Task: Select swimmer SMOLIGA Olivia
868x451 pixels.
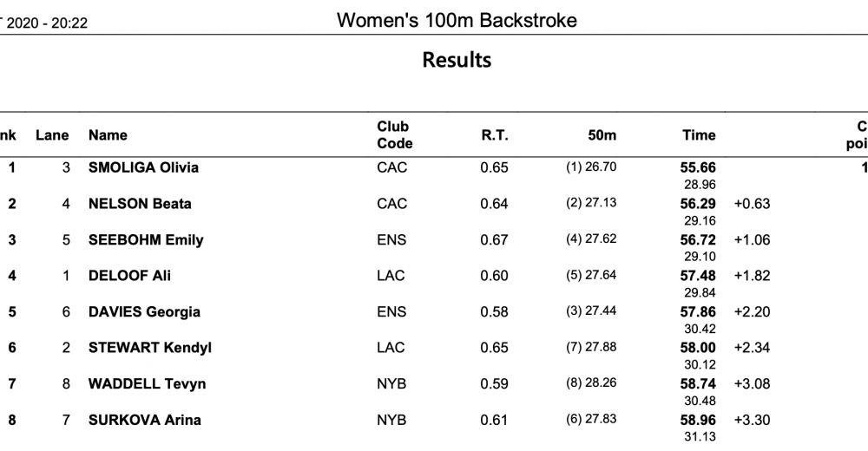Action: click(143, 167)
